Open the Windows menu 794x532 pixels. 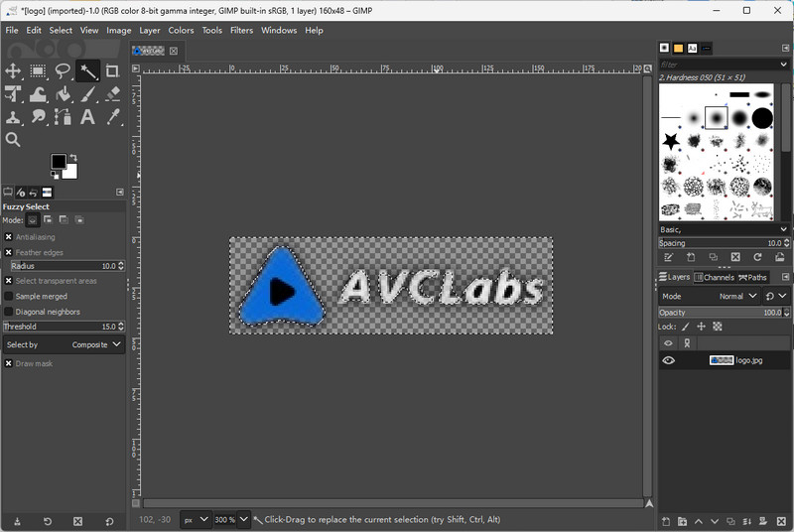[x=279, y=31]
